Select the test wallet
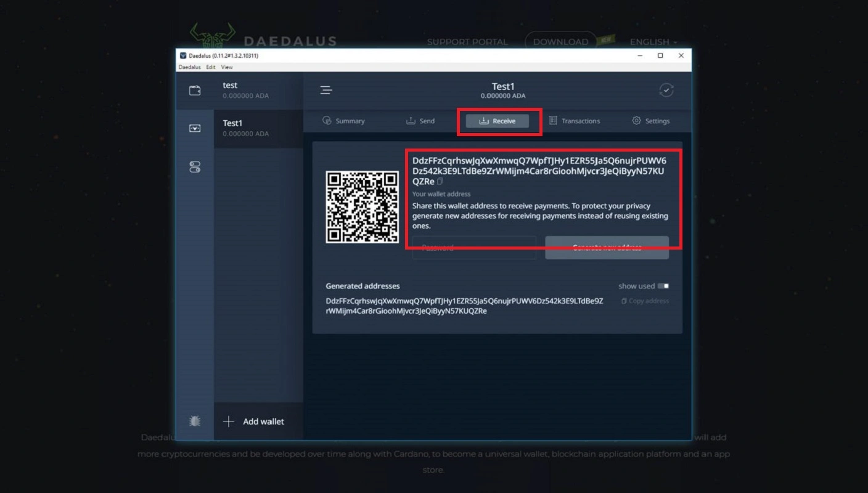Image resolution: width=868 pixels, height=493 pixels. (x=258, y=91)
